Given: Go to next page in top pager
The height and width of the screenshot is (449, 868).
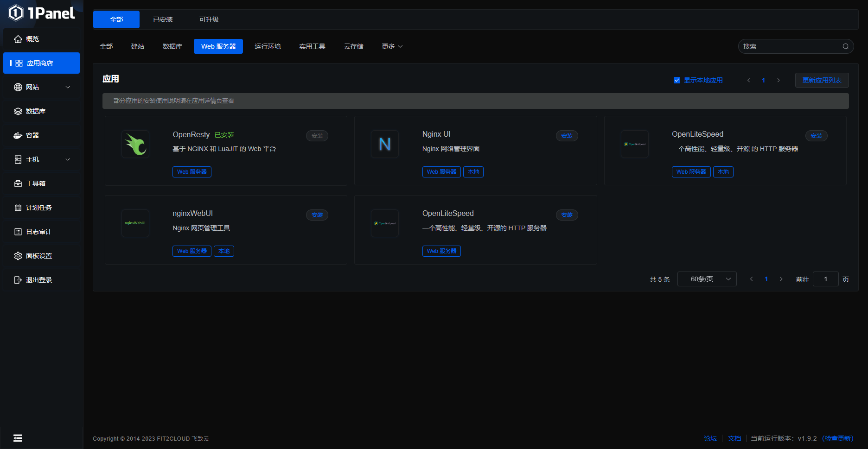Looking at the screenshot, I should (779, 80).
